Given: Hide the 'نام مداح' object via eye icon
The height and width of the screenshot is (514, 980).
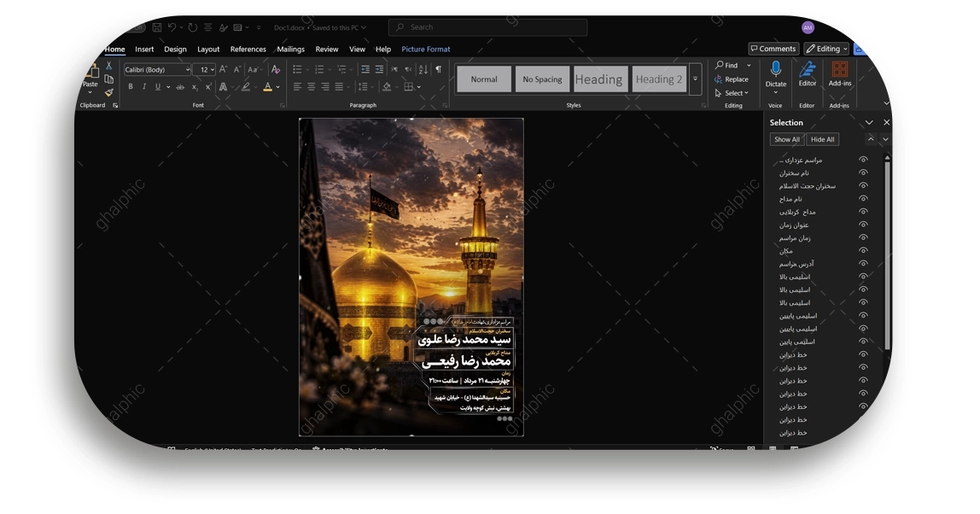Looking at the screenshot, I should [863, 198].
